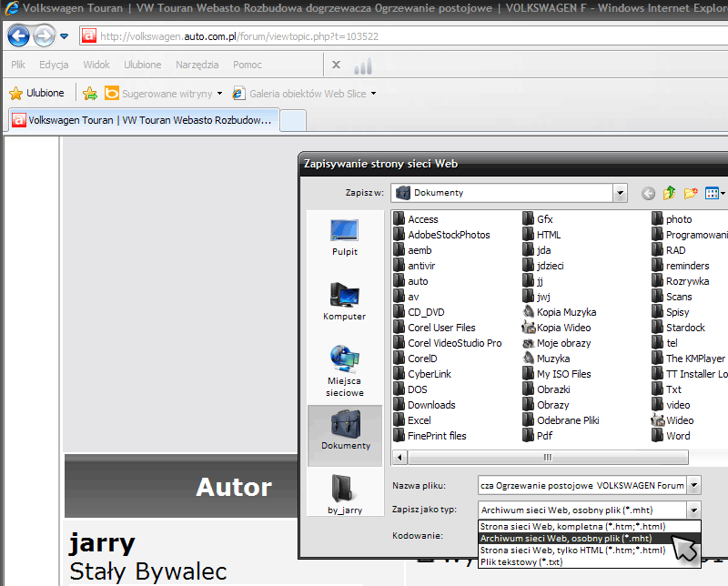Select the Muzyka folder

pos(547,359)
